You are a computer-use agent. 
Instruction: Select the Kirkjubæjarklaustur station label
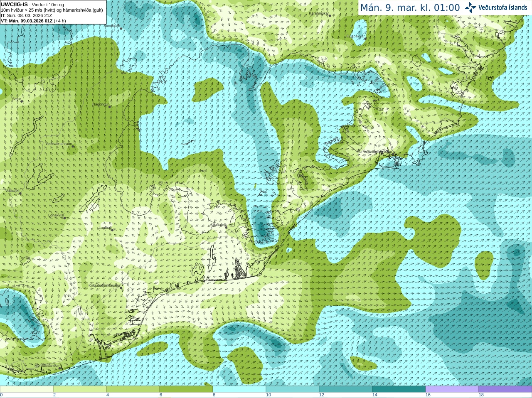[x=104, y=285]
